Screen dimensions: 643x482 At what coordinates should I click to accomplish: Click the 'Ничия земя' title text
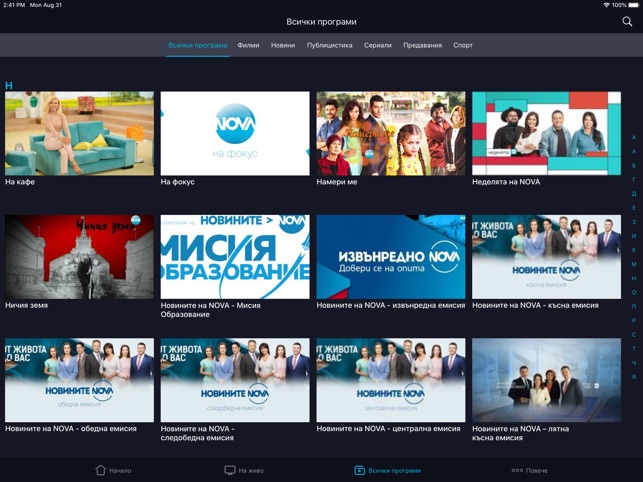26,305
